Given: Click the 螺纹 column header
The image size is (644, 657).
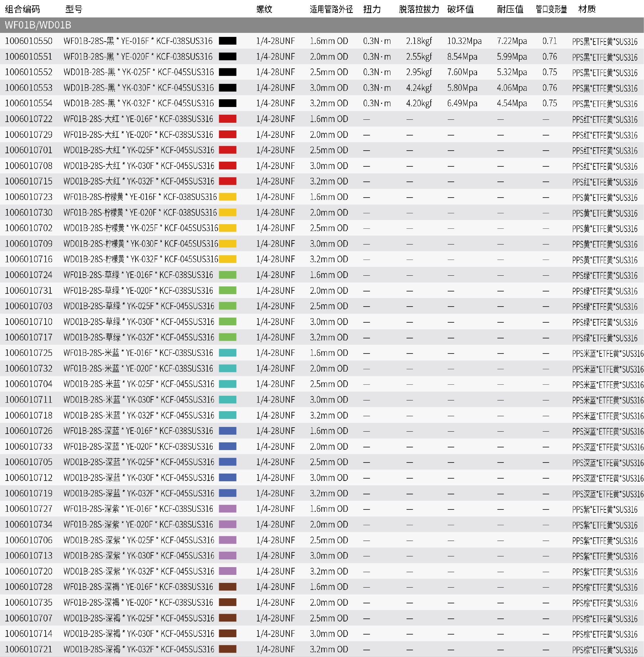Looking at the screenshot, I should point(264,9).
